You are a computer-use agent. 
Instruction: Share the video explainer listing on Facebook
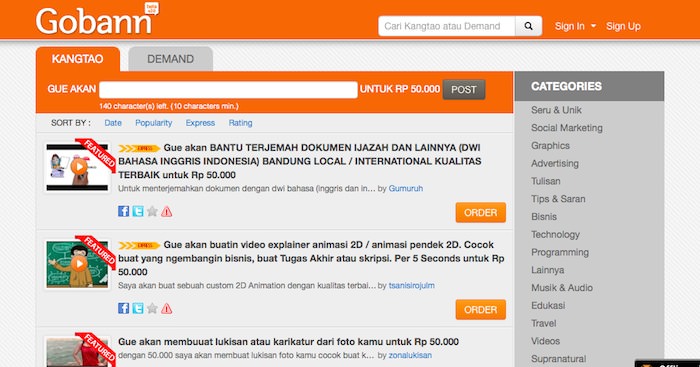click(x=124, y=308)
